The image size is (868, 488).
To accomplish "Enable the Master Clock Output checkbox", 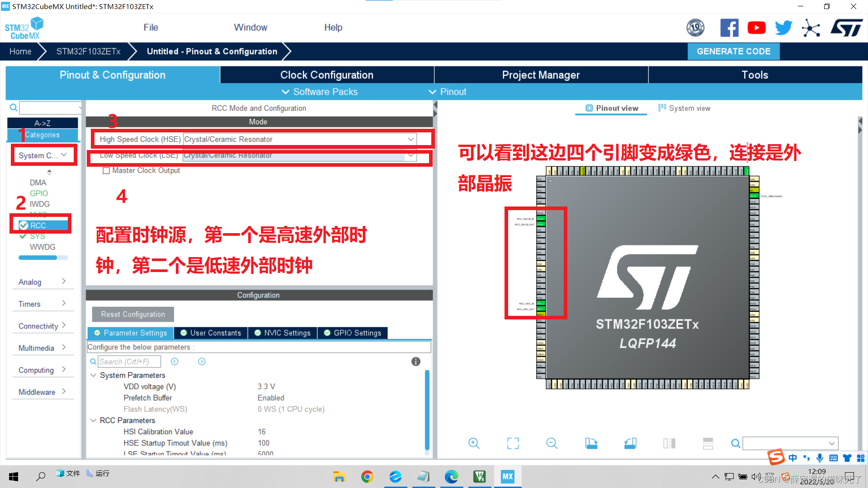I will 106,171.
